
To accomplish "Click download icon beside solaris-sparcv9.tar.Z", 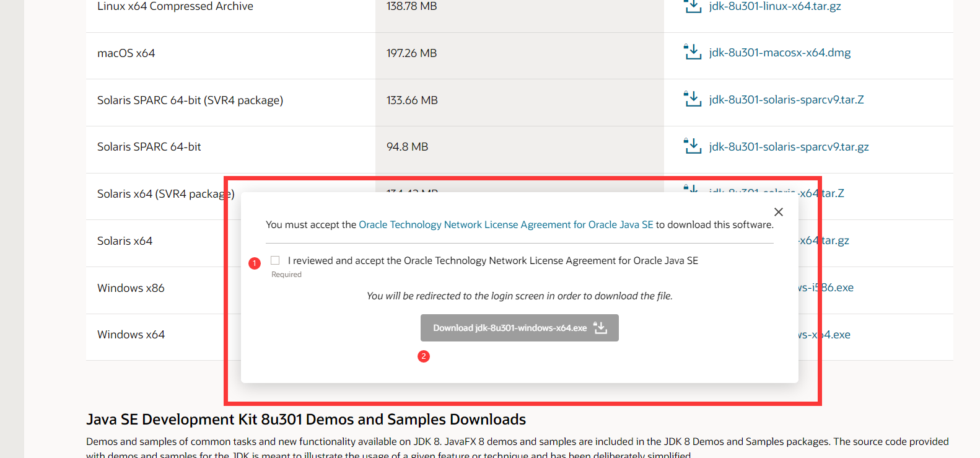I will pos(692,99).
